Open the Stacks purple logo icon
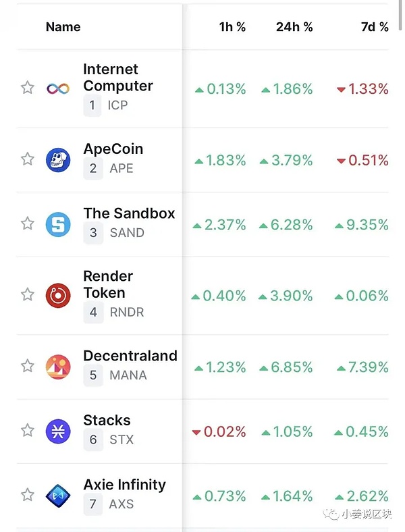Image resolution: width=405 pixels, height=532 pixels. coord(58,431)
